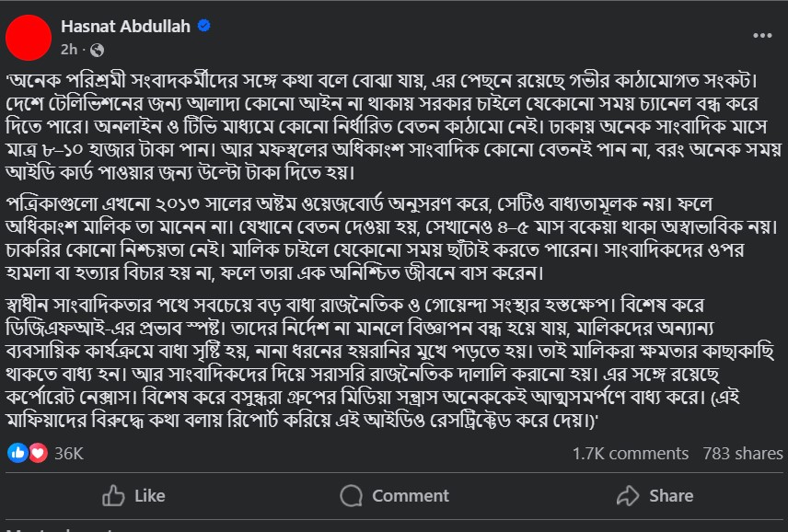Image resolution: width=788 pixels, height=532 pixels.
Task: Click the red heart love reaction icon
Action: (38, 453)
